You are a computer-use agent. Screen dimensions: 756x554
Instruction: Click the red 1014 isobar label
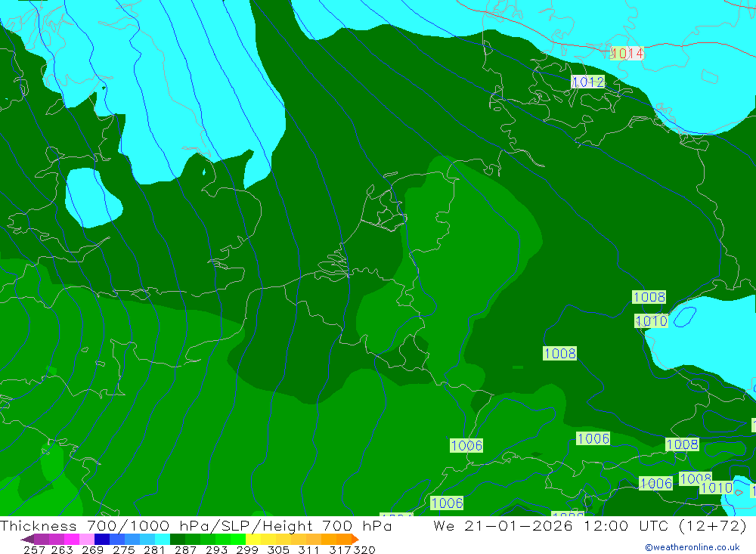(627, 53)
